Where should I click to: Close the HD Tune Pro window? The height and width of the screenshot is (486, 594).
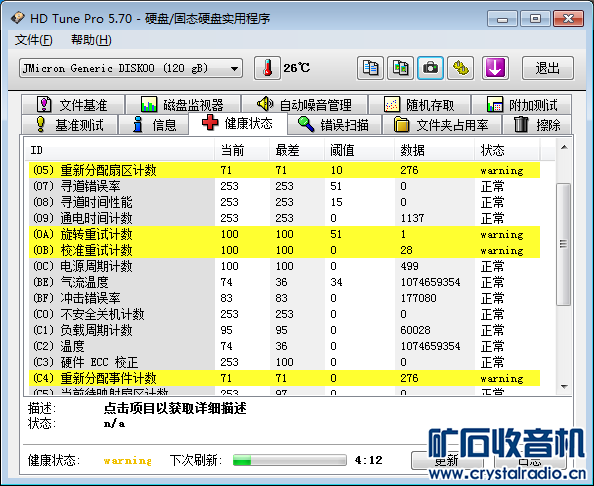point(568,19)
